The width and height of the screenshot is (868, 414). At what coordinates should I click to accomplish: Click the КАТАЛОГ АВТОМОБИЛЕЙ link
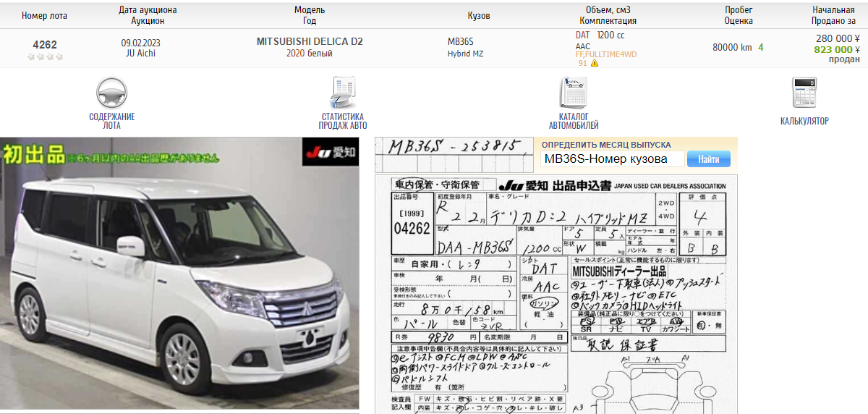click(573, 121)
